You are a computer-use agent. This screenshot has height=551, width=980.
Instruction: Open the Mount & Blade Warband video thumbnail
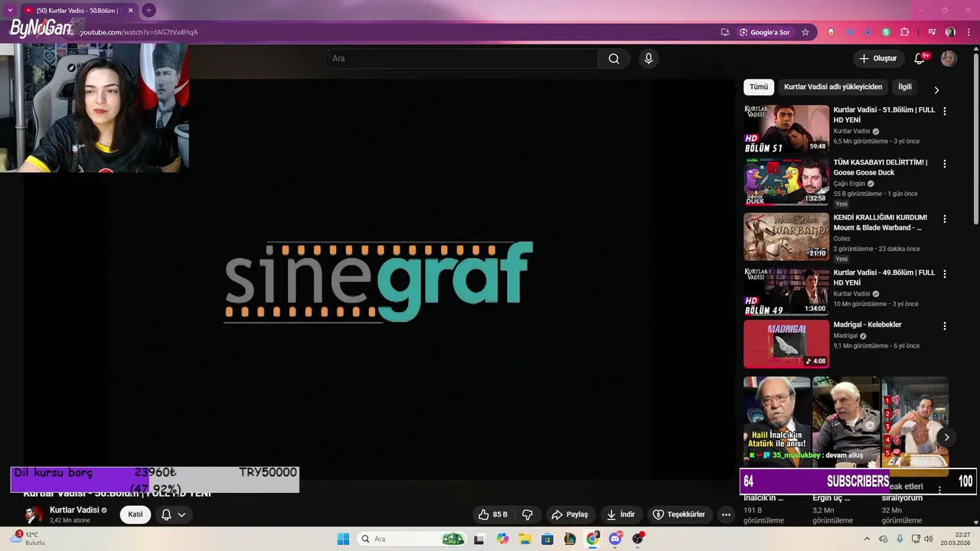pos(786,236)
